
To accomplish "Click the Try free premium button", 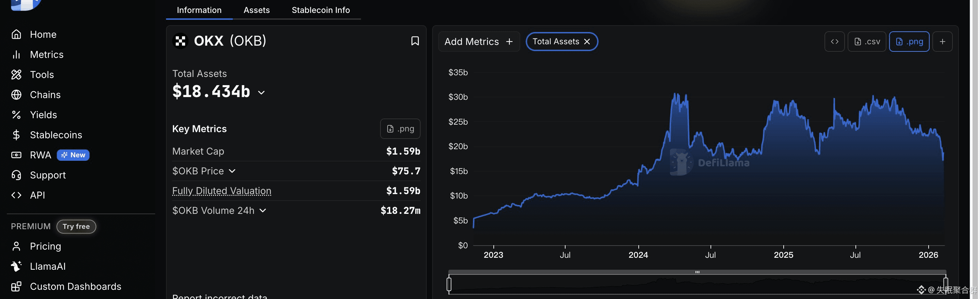I will 76,226.
